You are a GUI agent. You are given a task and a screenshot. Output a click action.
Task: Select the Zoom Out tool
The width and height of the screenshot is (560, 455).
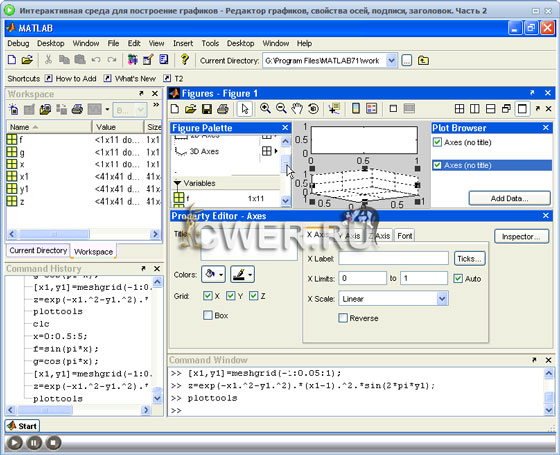pos(281,108)
